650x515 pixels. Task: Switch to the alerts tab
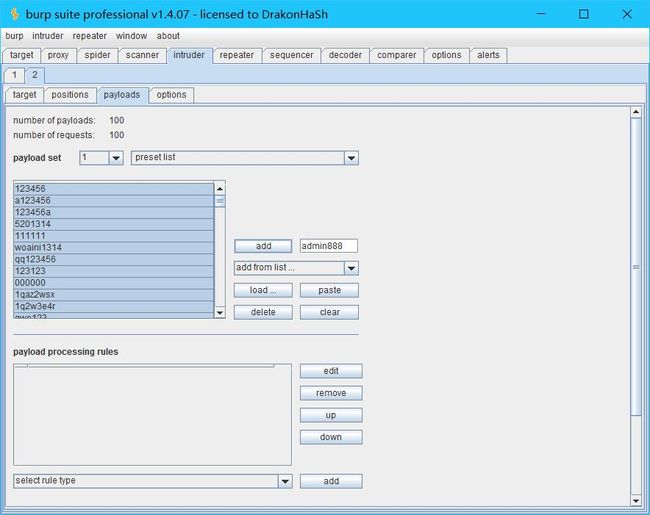click(488, 55)
